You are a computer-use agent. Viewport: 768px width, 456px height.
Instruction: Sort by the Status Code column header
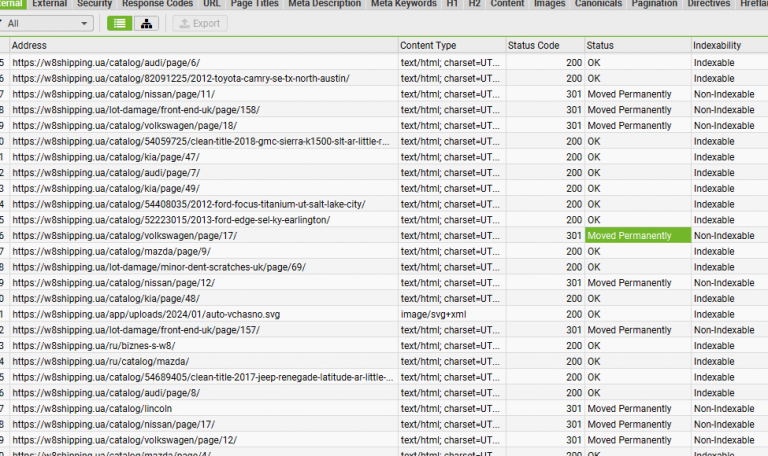click(545, 46)
